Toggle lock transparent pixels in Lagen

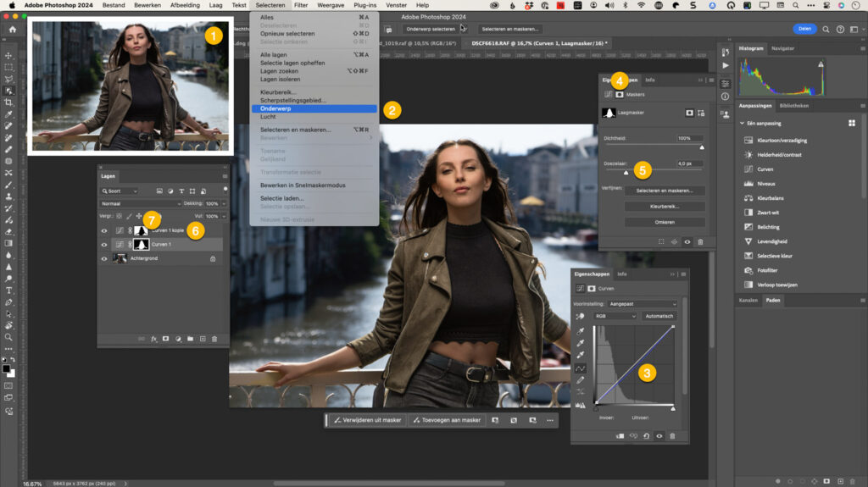(119, 216)
